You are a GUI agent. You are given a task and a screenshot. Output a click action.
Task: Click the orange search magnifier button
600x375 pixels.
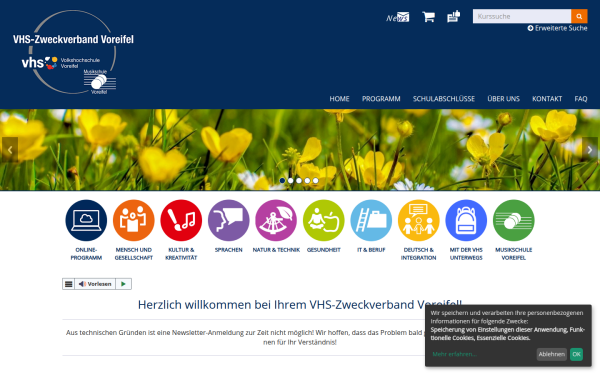tap(579, 16)
